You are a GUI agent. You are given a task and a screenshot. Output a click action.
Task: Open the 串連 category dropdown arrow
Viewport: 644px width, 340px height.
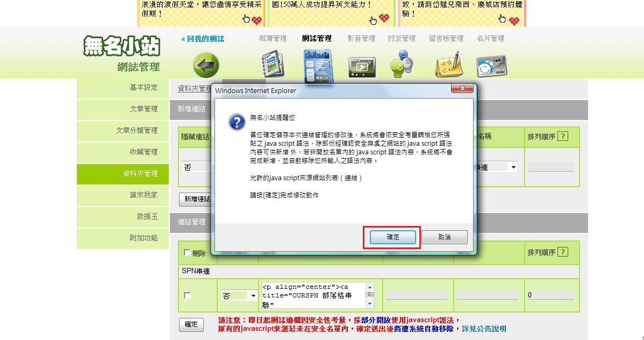pos(513,167)
